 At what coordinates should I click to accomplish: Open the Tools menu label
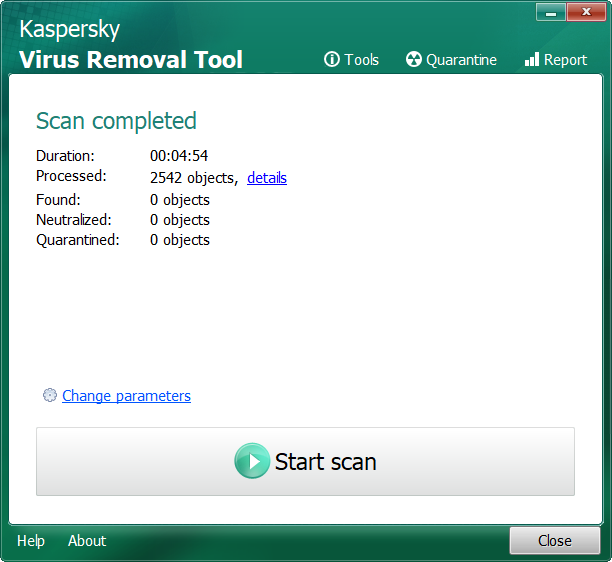(362, 60)
